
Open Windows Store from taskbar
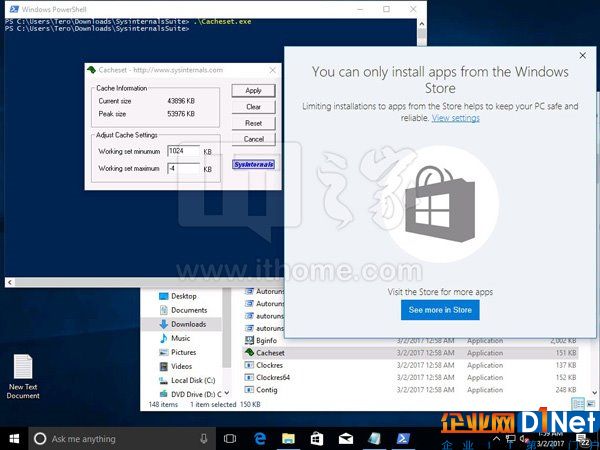tap(316, 439)
